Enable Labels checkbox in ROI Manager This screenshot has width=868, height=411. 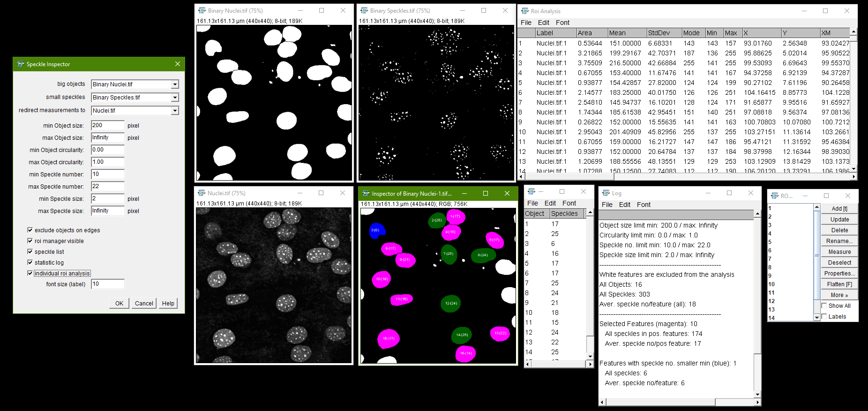[824, 316]
